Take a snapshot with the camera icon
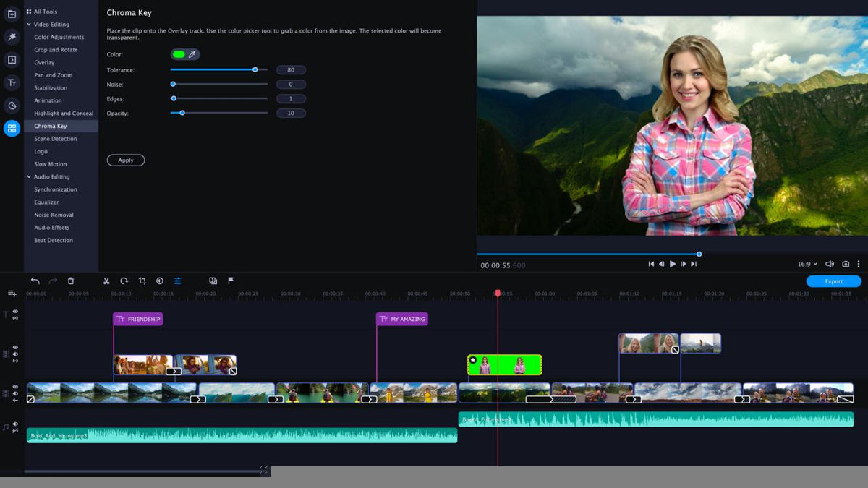 (x=844, y=264)
